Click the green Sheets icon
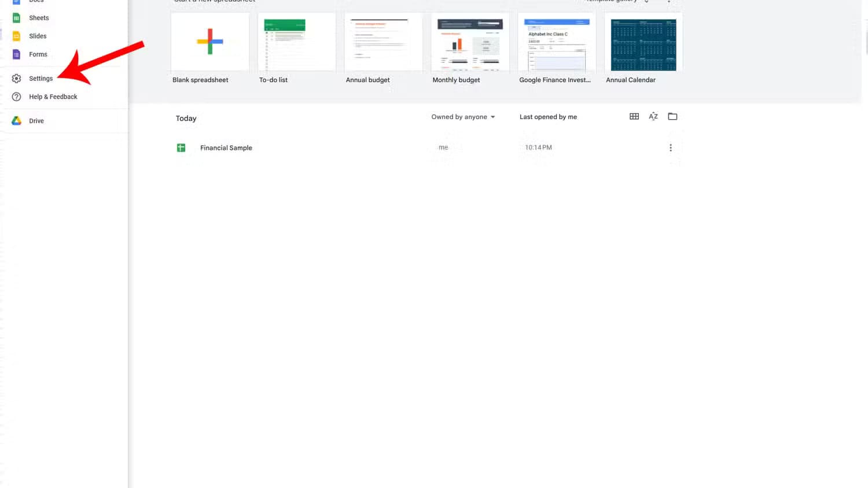The image size is (868, 488). tap(16, 18)
